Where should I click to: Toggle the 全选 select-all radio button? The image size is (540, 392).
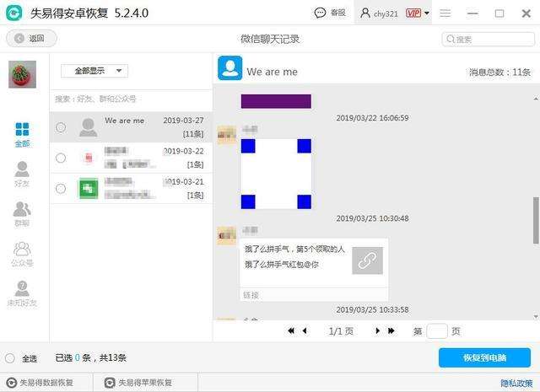point(10,358)
